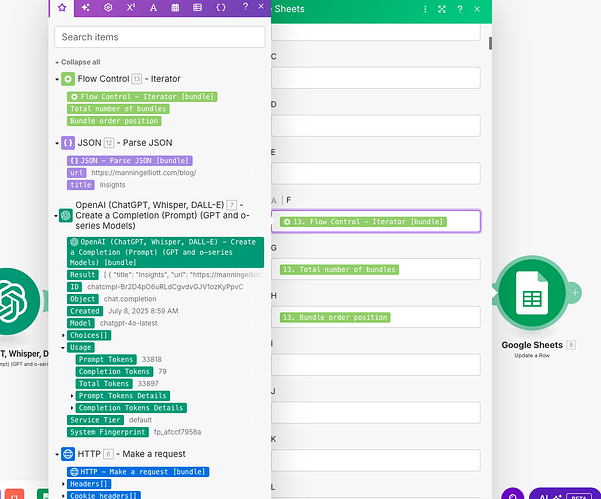Collapse the Usage collection
The image size is (601, 499).
point(63,348)
